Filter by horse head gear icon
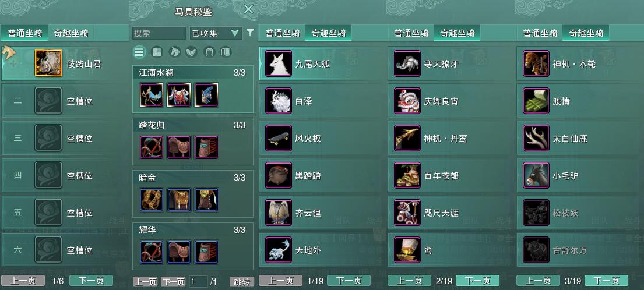Image resolution: width=644 pixels, height=290 pixels. (x=175, y=52)
